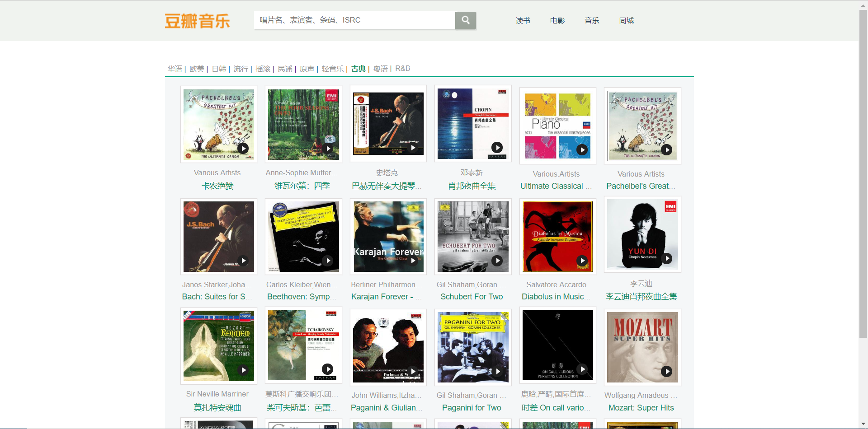
Task: Go to 音乐 section
Action: pyautogui.click(x=592, y=21)
